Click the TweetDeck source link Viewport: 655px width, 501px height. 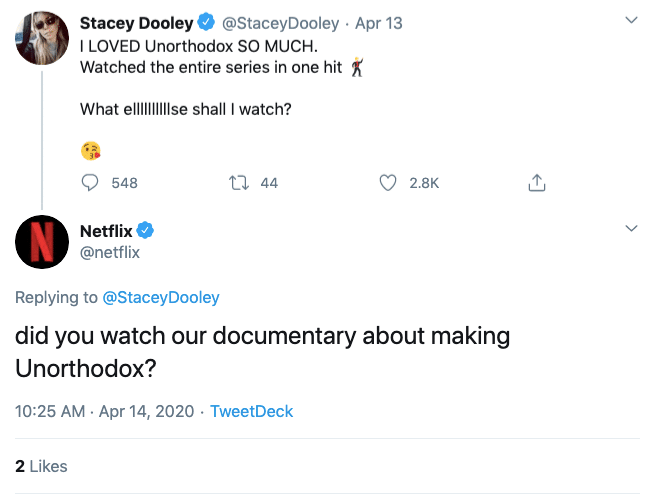(251, 411)
